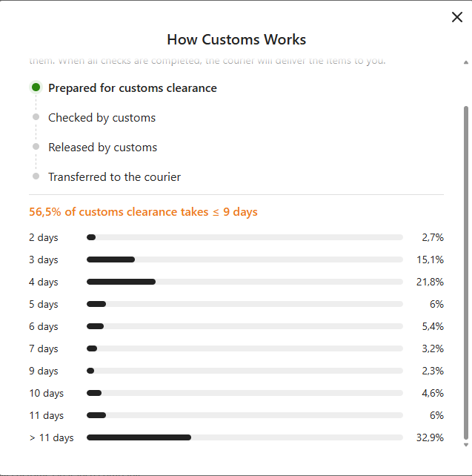The width and height of the screenshot is (472, 476).
Task: Click the grey dot beside Transferred to the courier
Action: pyautogui.click(x=36, y=176)
